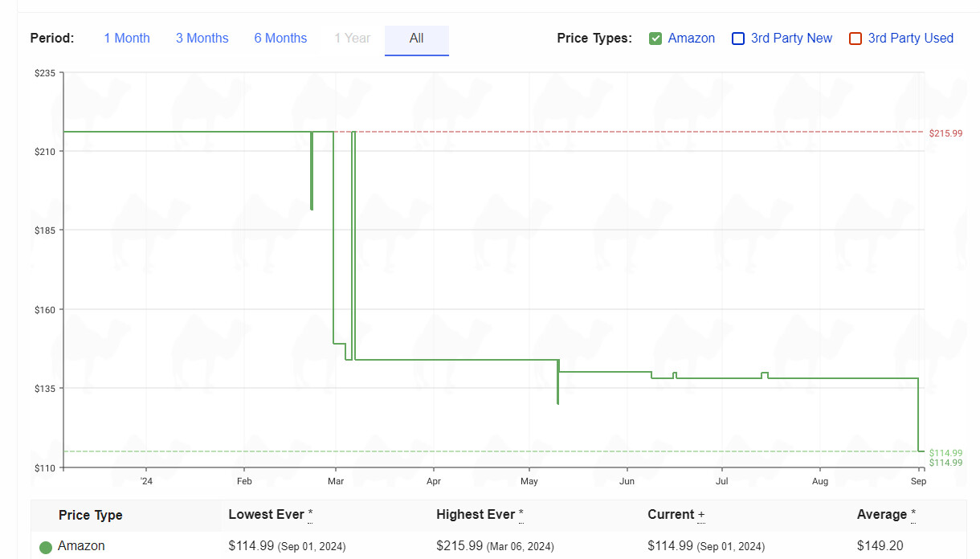Image resolution: width=980 pixels, height=559 pixels.
Task: Click the red $215.99 highest price label
Action: coord(945,133)
